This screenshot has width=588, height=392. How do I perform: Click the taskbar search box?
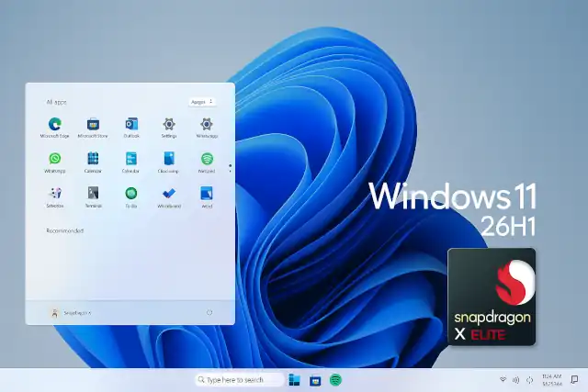click(x=239, y=380)
